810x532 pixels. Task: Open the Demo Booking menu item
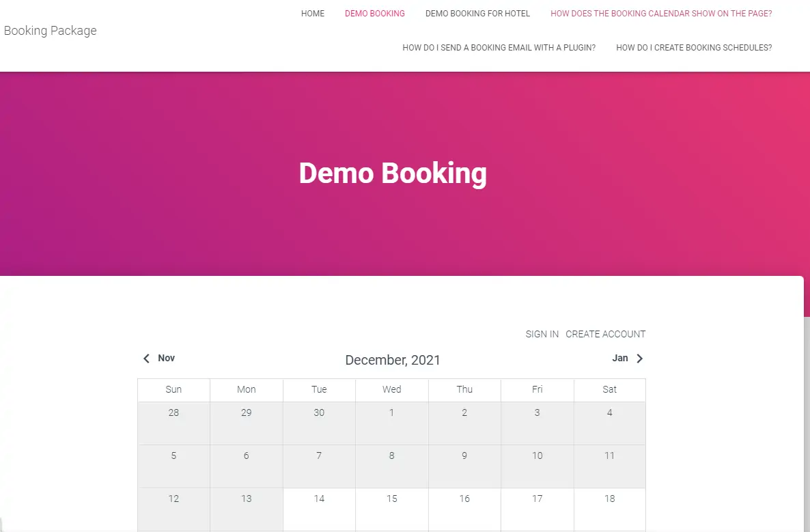(x=374, y=14)
